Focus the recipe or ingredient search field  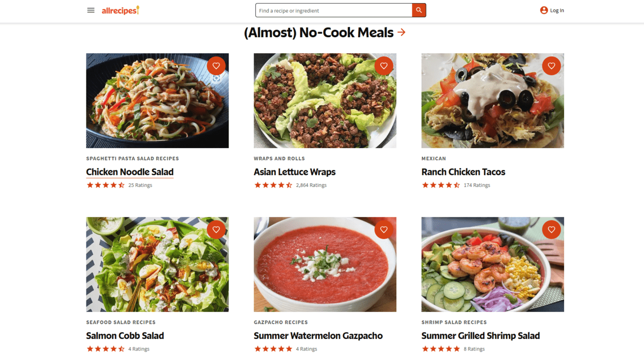tap(334, 11)
